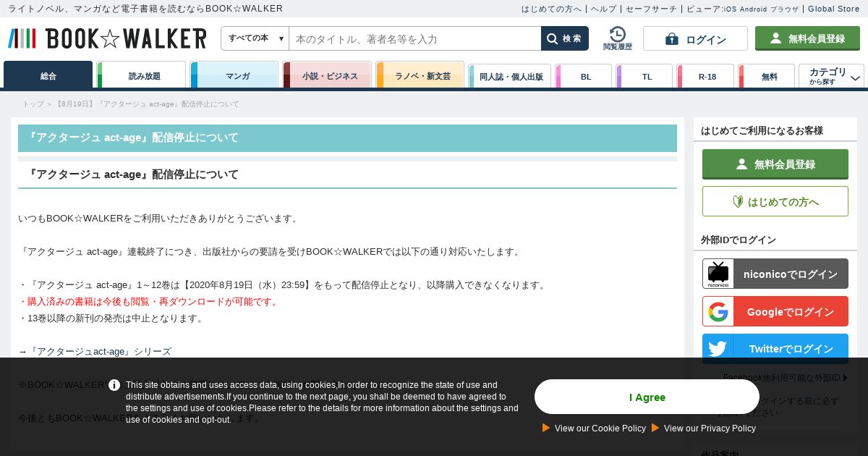The image size is (868, 456).
Task: Click the red 購入済みの書籍 notice text
Action: tap(149, 301)
